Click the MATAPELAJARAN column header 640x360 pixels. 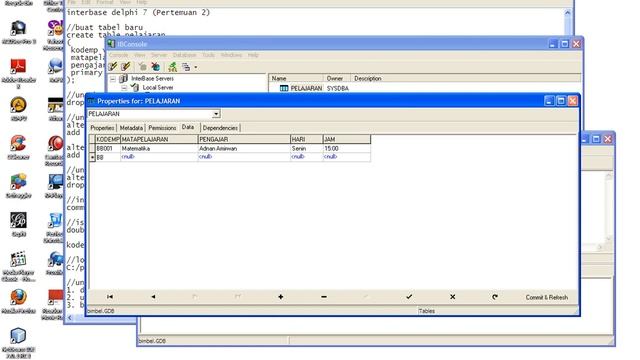point(159,139)
